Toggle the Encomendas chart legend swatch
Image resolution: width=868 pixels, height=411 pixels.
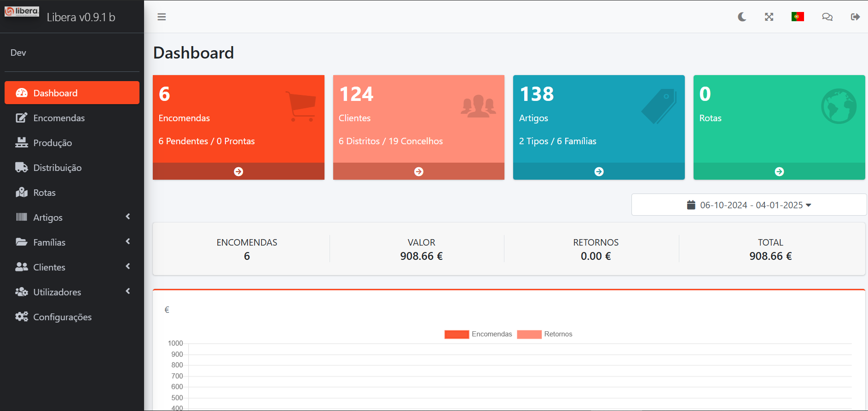tap(457, 335)
